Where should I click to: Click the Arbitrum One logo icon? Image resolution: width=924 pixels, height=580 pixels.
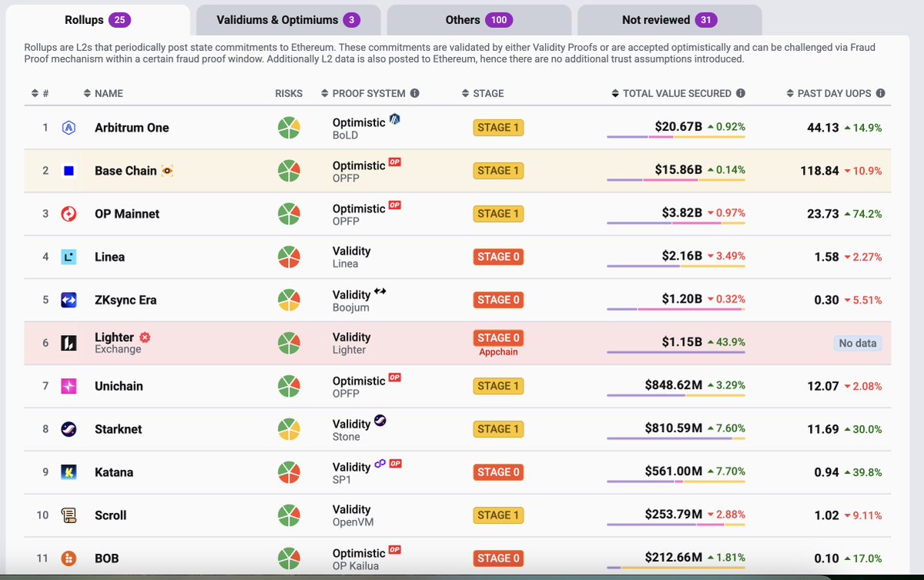pyautogui.click(x=69, y=128)
